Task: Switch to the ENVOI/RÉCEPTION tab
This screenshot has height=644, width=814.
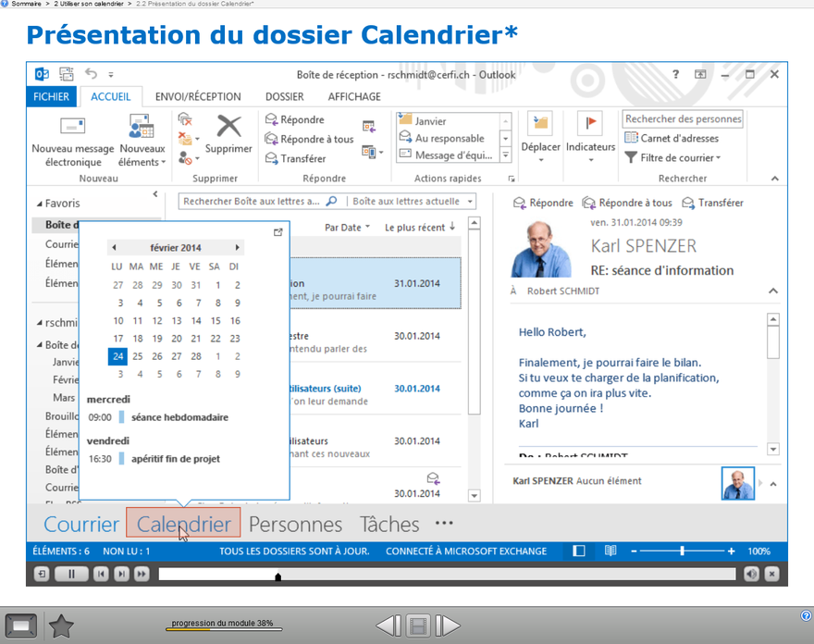Action: (x=198, y=96)
